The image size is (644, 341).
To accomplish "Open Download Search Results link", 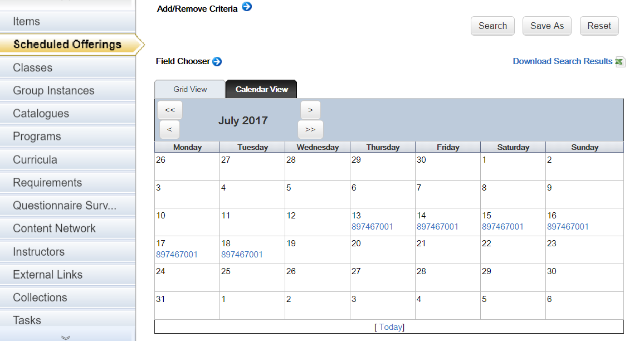I will point(562,61).
